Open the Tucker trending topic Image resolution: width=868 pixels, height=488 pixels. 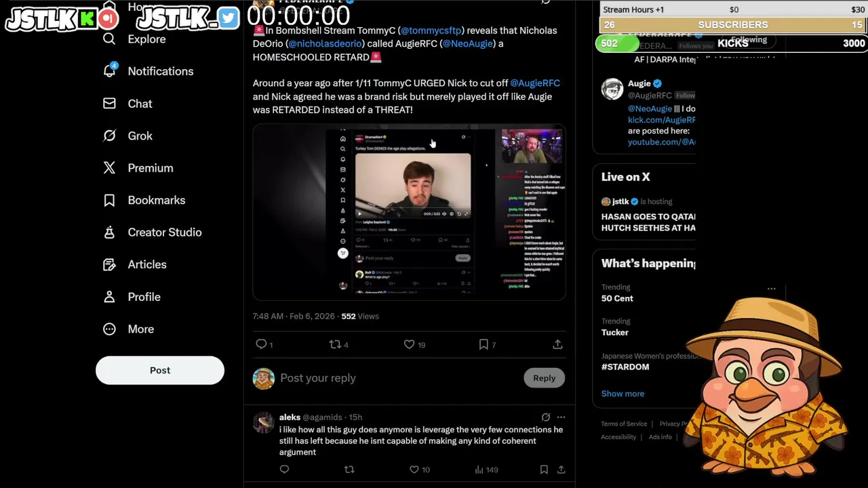(x=615, y=332)
